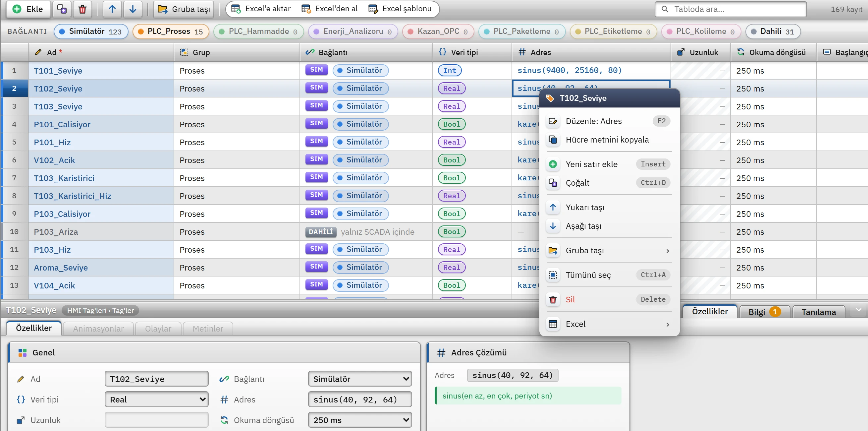Click the red Sil trash icon
This screenshot has width=868, height=431.
coord(553,299)
